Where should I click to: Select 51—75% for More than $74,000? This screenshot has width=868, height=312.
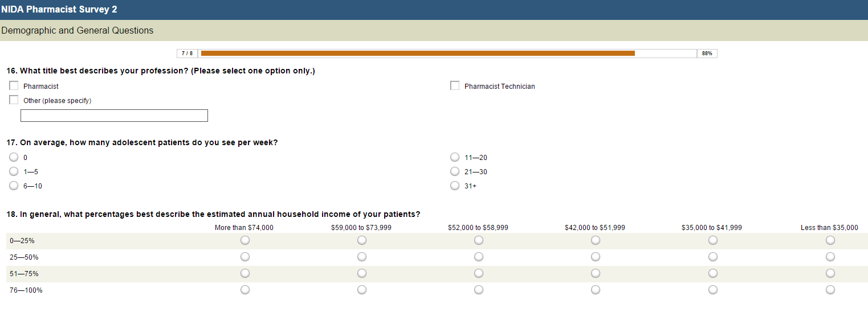tap(245, 273)
